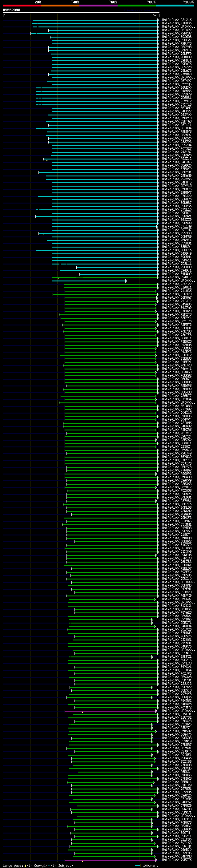Select label UniRef100_Q7M8A3
Image resolution: width=197 pixels, height=868 pixels.
click(176, 765)
